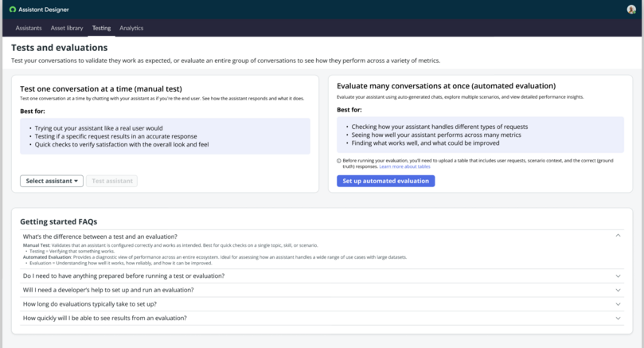
Task: Select the Testing tab
Action: 101,28
